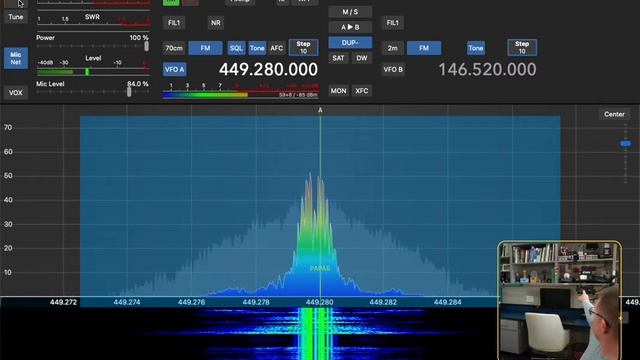Click the 84.0 % mic level value
The height and width of the screenshot is (360, 640).
(x=138, y=84)
